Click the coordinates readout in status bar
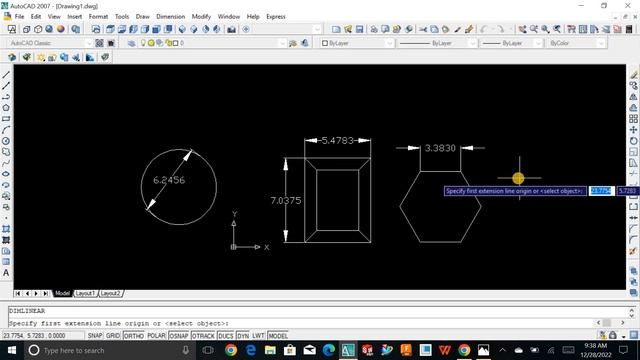Screen dimensions: 640x360 coord(35,336)
